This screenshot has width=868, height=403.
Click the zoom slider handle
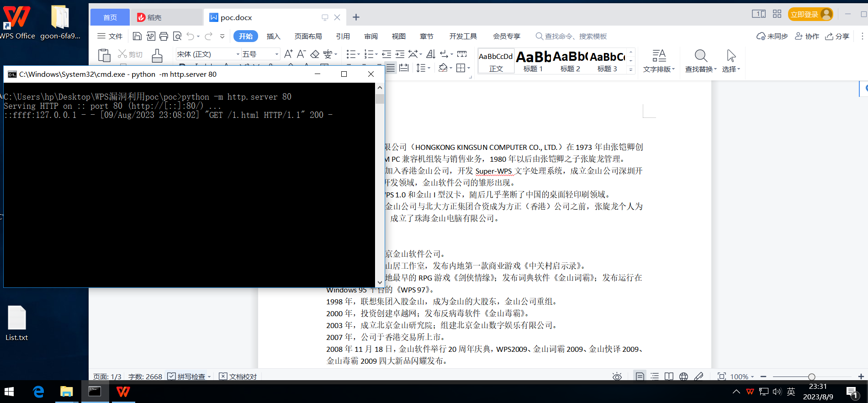point(811,376)
